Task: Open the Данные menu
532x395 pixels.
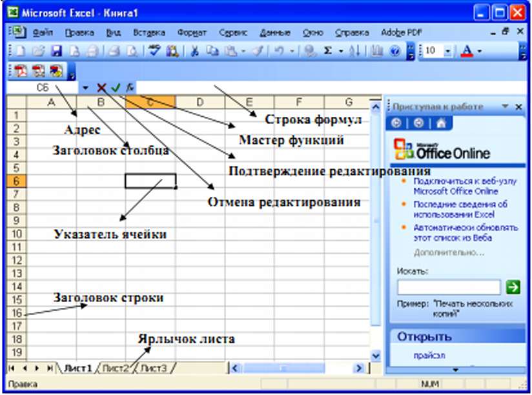Action: [x=275, y=32]
